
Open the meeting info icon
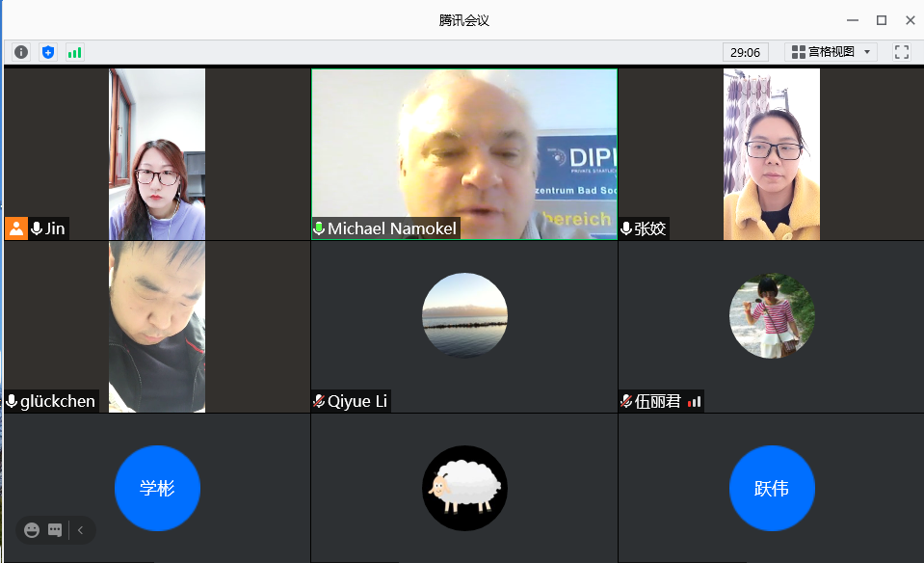click(x=21, y=52)
